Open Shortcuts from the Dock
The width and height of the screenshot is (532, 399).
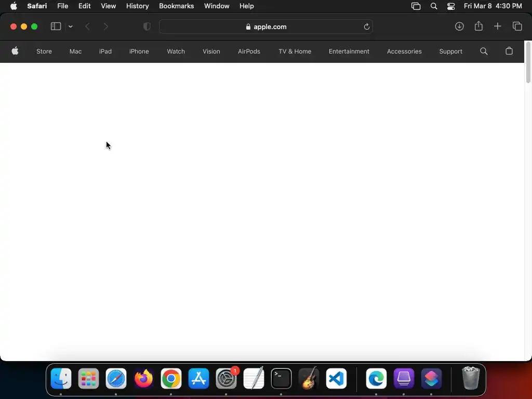click(x=431, y=378)
